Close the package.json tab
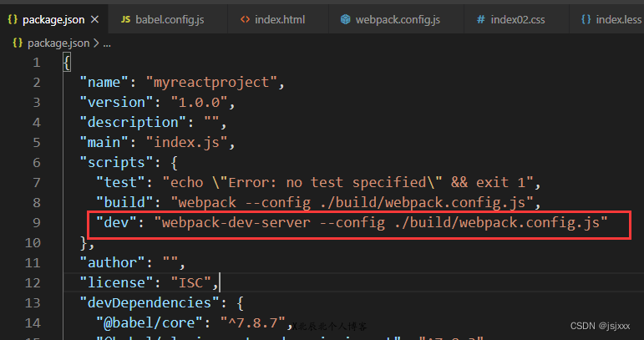The width and height of the screenshot is (644, 340). (95, 19)
